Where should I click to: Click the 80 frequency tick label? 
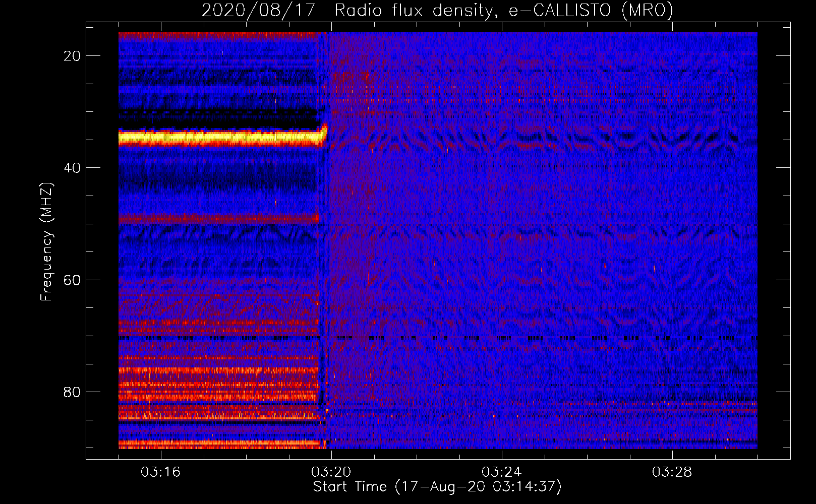click(x=73, y=392)
